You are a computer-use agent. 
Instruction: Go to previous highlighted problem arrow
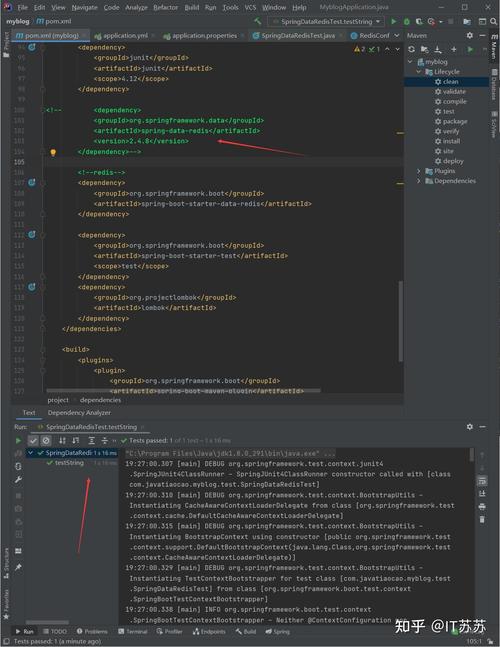tap(387, 49)
